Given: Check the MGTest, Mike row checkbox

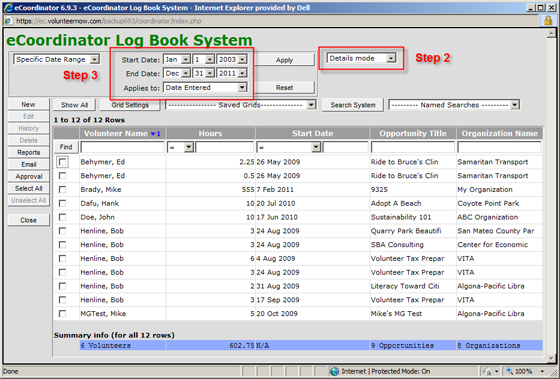Looking at the screenshot, I should point(62,314).
